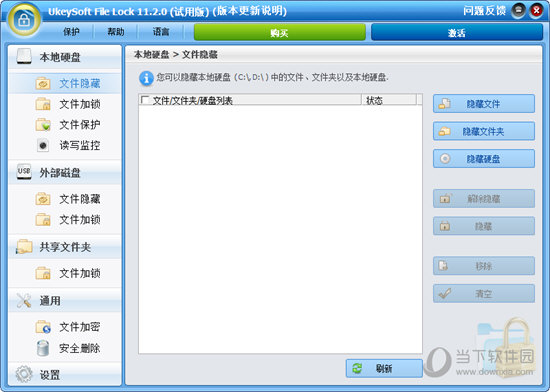Click the disabled 解除隐藏 button
550x392 pixels.
484,199
